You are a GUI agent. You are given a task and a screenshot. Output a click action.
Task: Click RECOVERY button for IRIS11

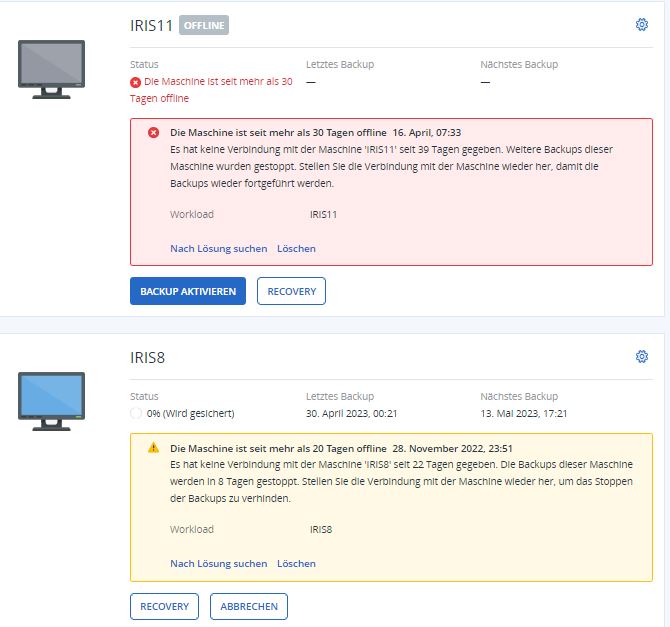pyautogui.click(x=291, y=291)
